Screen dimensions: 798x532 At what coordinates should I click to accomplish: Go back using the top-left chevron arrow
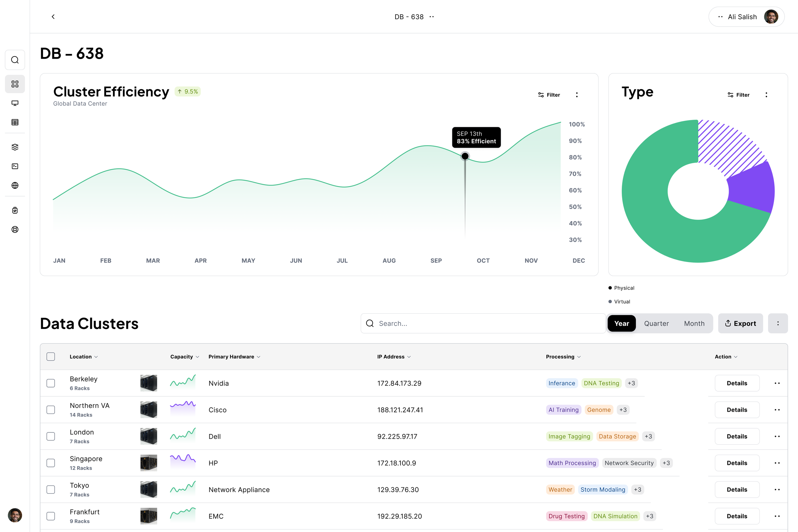click(x=53, y=17)
